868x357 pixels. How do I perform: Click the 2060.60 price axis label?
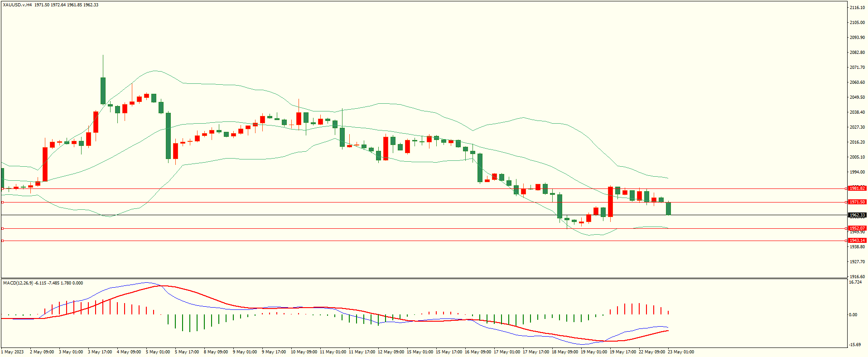(x=858, y=82)
